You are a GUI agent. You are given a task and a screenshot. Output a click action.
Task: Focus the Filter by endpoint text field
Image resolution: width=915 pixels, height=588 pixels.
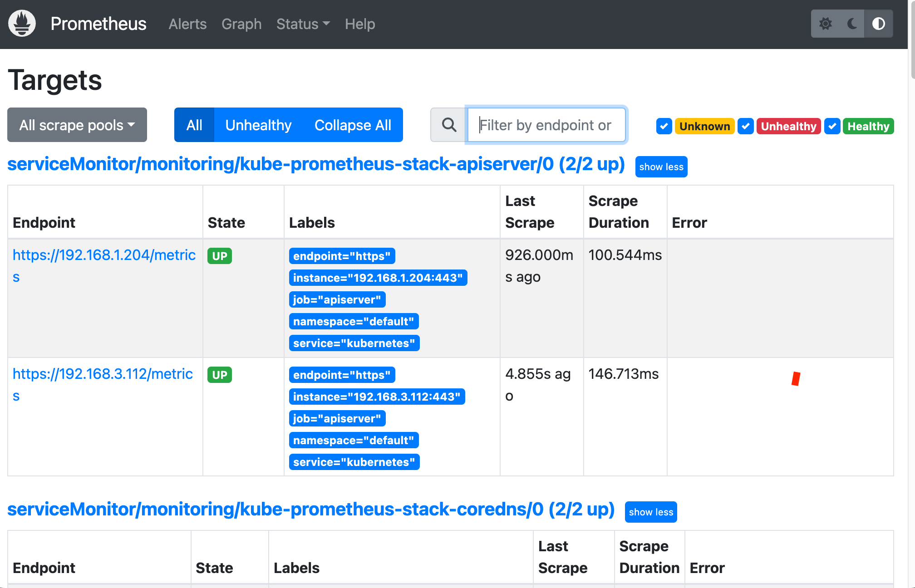(546, 125)
